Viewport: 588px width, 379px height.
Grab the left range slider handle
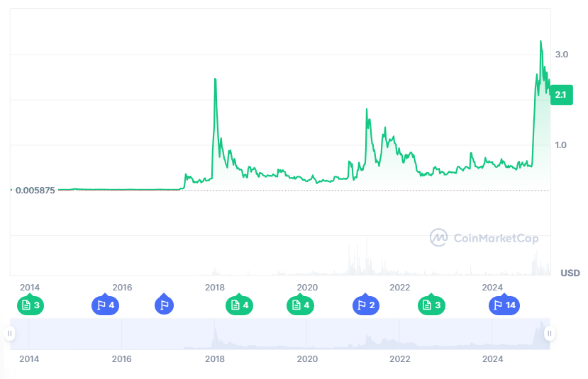click(x=10, y=333)
